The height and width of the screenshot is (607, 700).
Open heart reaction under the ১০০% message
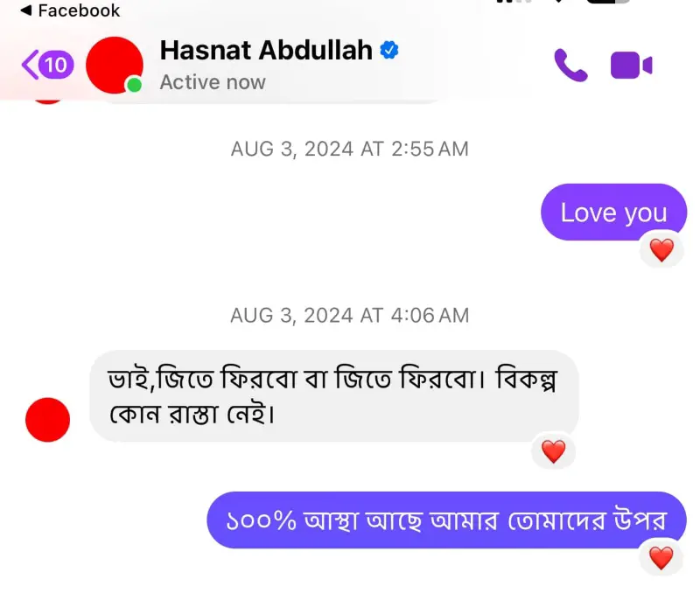coord(661,558)
